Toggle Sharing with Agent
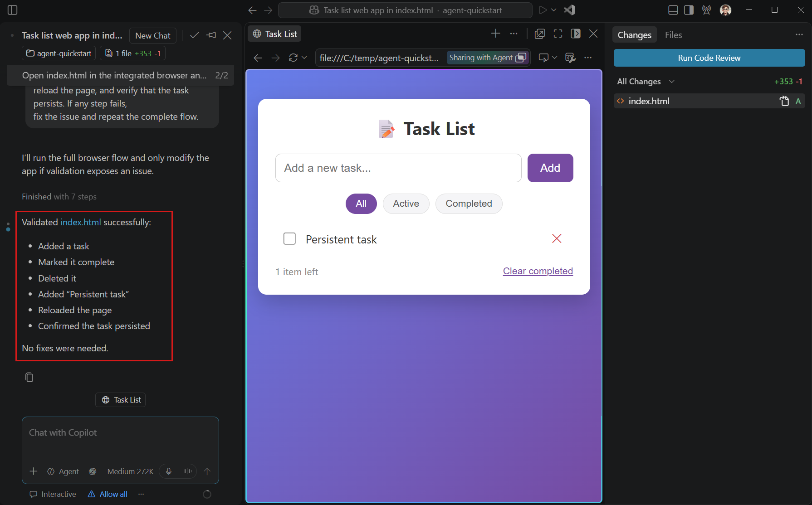The image size is (812, 505). [x=488, y=58]
